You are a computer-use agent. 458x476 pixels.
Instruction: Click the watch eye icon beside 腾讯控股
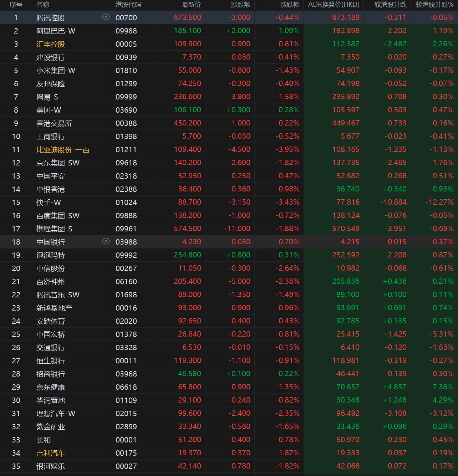coord(106,17)
